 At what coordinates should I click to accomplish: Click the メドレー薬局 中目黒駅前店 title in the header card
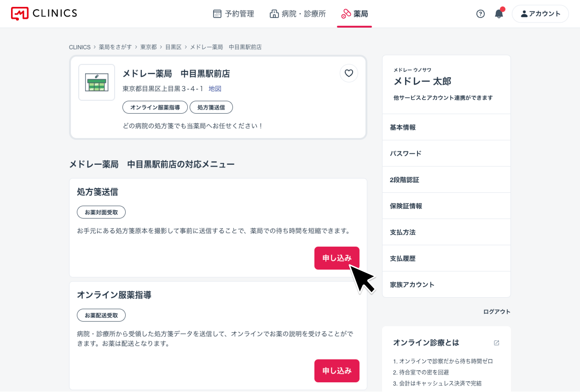[176, 74]
